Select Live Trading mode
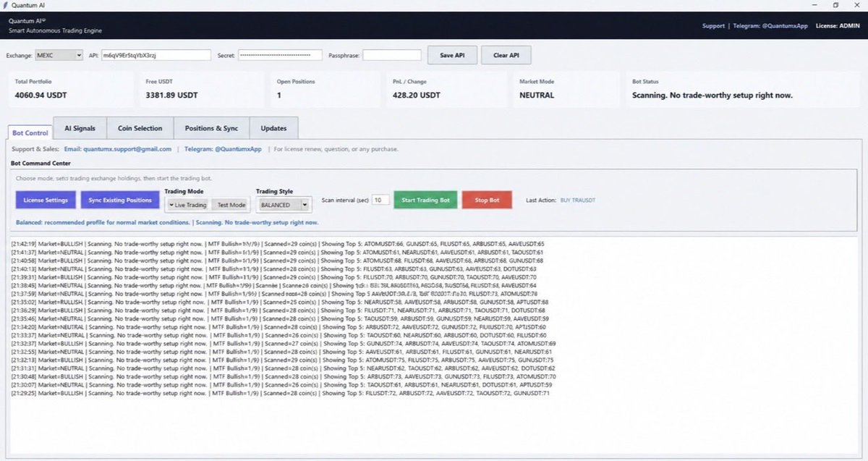868x461 pixels. tap(187, 205)
